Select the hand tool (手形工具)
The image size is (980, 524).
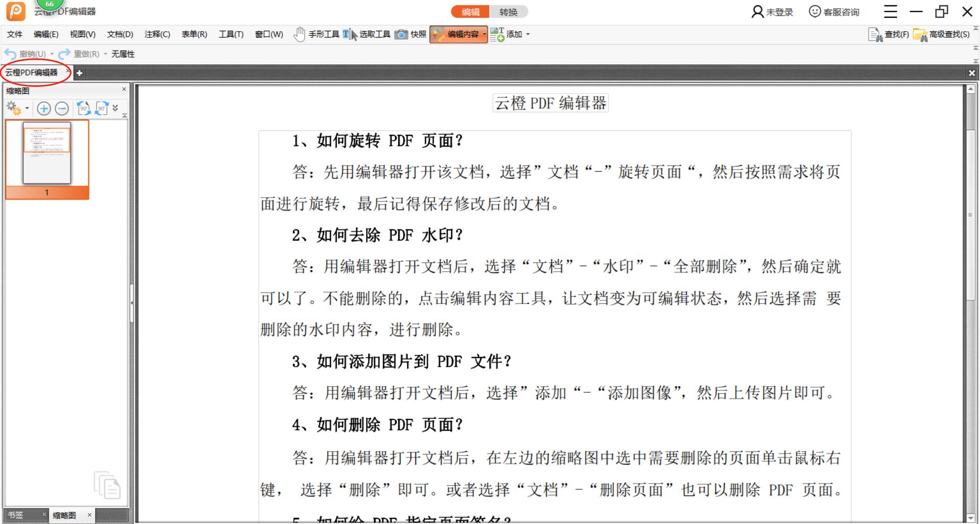click(316, 34)
